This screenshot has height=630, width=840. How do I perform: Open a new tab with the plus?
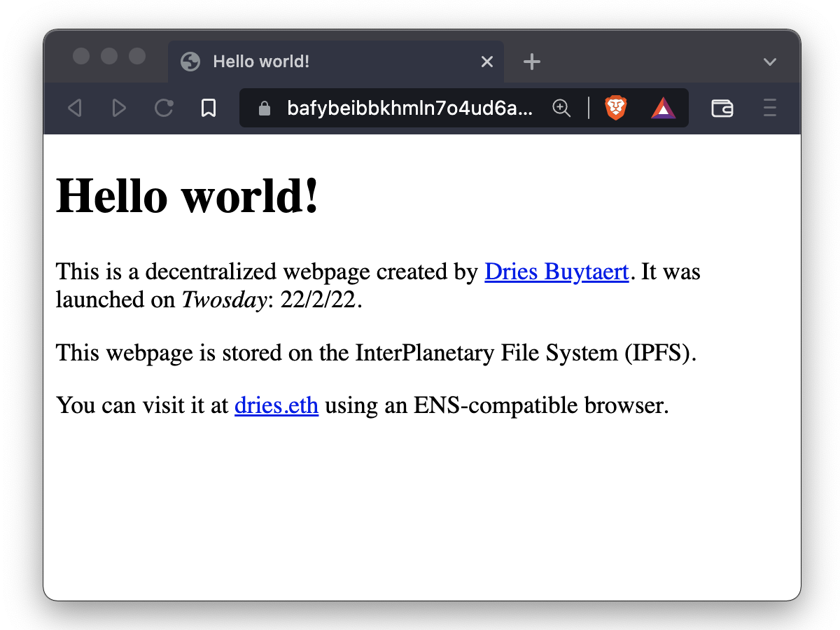(x=532, y=62)
